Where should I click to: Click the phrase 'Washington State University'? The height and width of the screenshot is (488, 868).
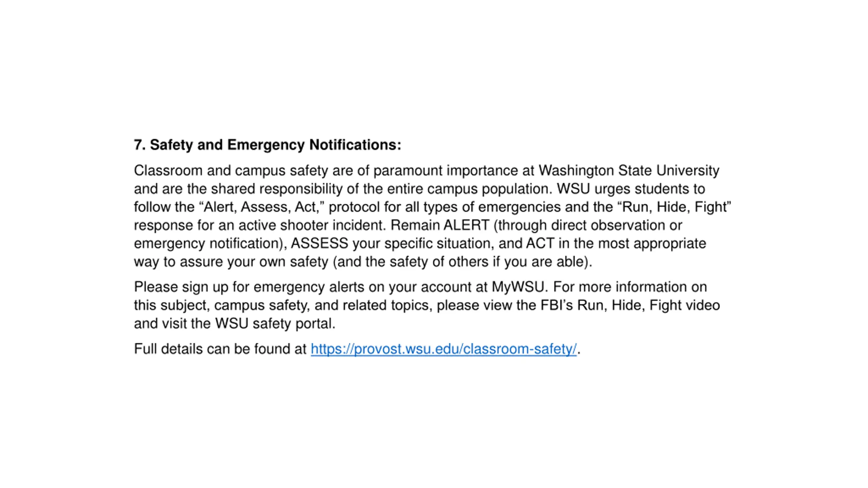click(629, 170)
